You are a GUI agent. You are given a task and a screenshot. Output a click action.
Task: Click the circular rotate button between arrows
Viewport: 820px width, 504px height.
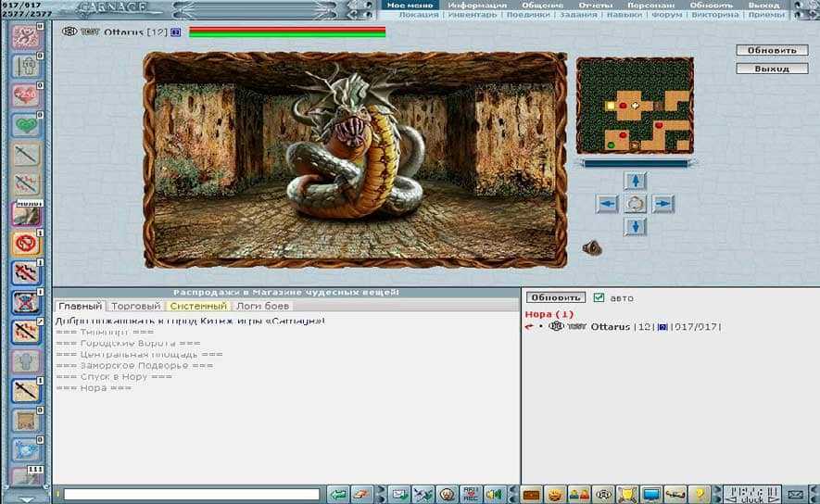tap(635, 204)
